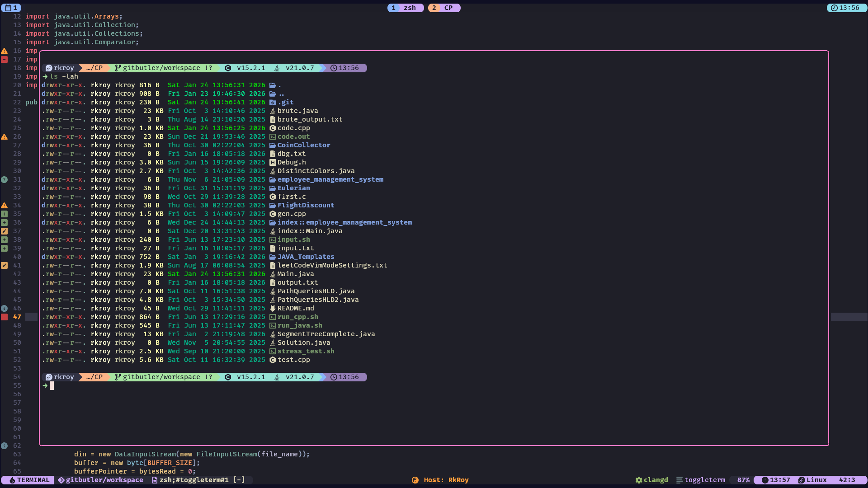Image resolution: width=868 pixels, height=488 pixels.
Task: Click the warning sign on line 16
Action: [x=4, y=51]
